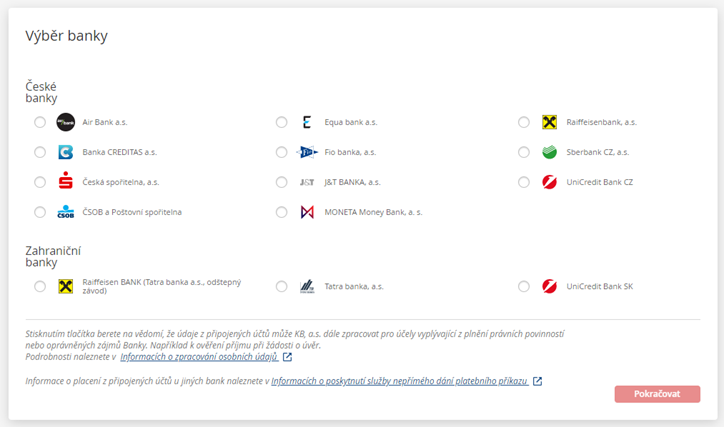Select Raiffeisen BANK Tatra branch radio button

click(40, 286)
